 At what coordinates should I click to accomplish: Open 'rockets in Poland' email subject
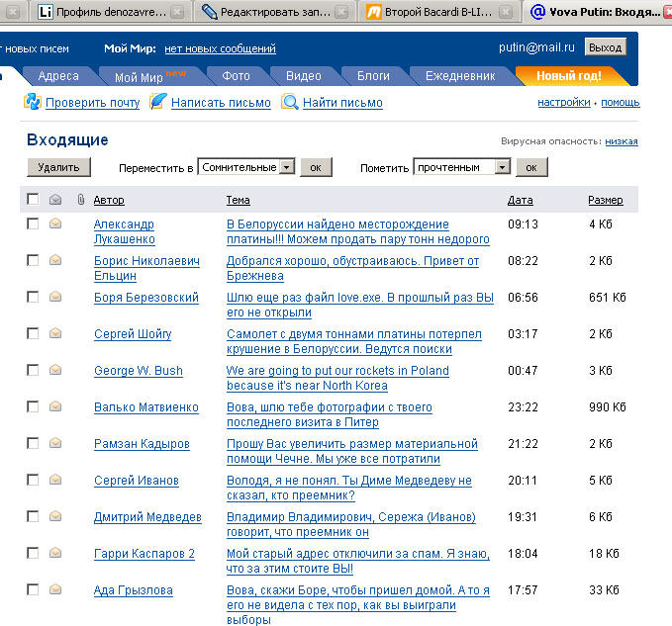click(x=337, y=378)
